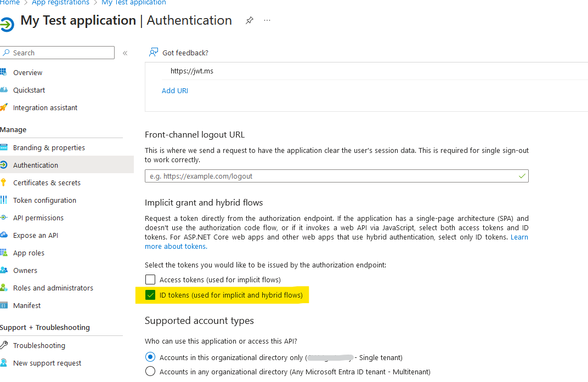
Task: Select single tenant accounts radio option
Action: [x=150, y=357]
